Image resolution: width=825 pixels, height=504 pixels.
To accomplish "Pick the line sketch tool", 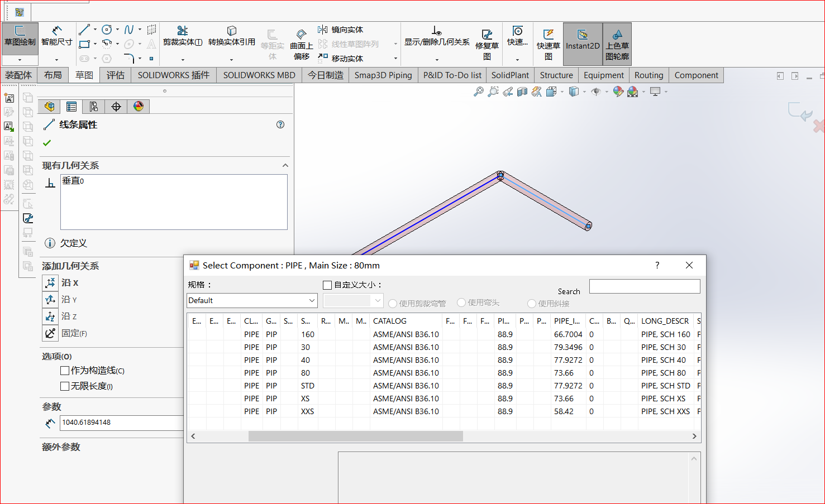I will [x=84, y=30].
